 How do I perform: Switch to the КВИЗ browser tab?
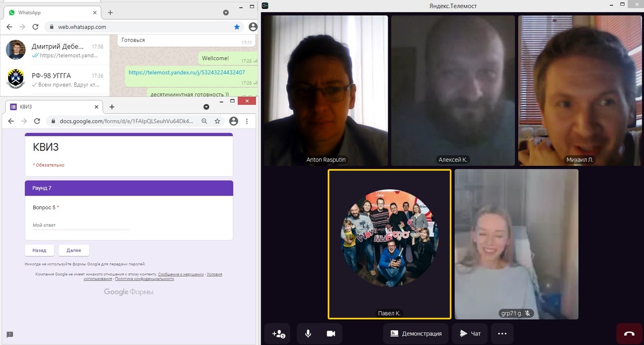[54, 106]
